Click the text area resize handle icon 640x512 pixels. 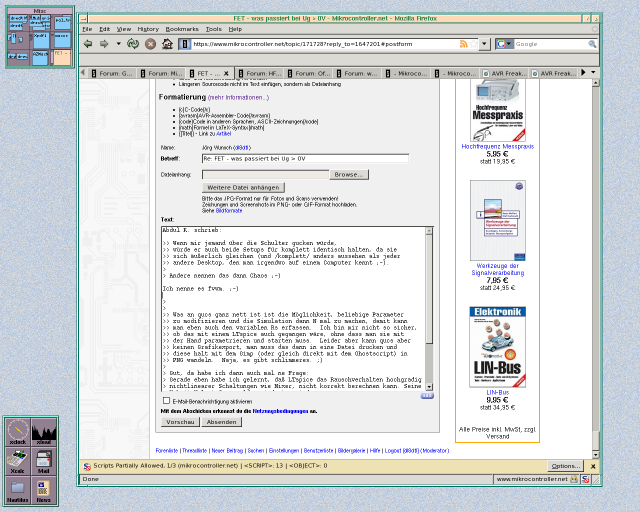(x=427, y=396)
